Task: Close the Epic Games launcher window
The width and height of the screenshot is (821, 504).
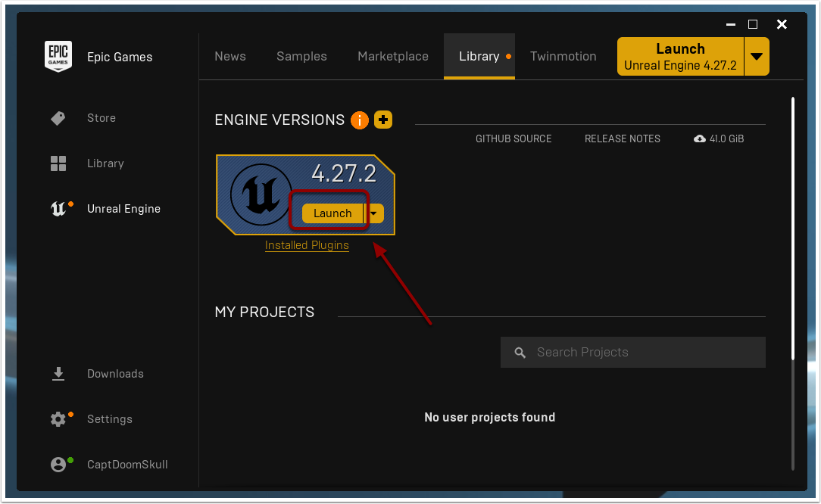Action: pos(782,25)
